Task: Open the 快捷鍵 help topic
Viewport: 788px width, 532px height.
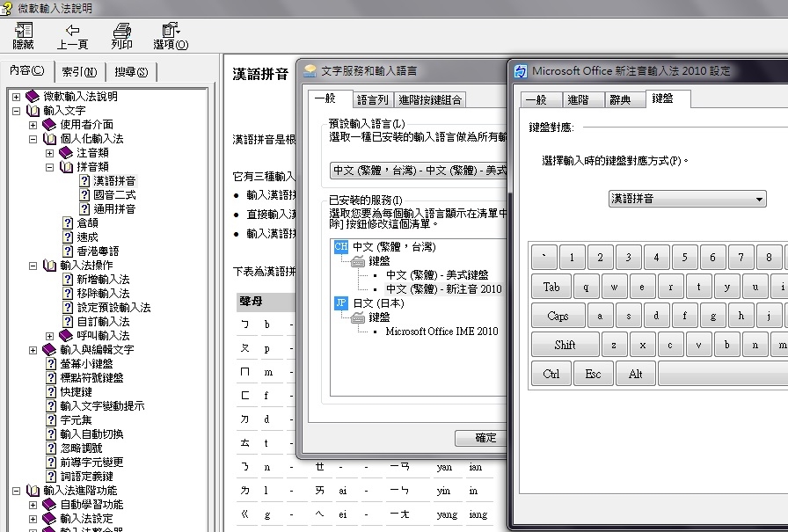Action: [76, 392]
